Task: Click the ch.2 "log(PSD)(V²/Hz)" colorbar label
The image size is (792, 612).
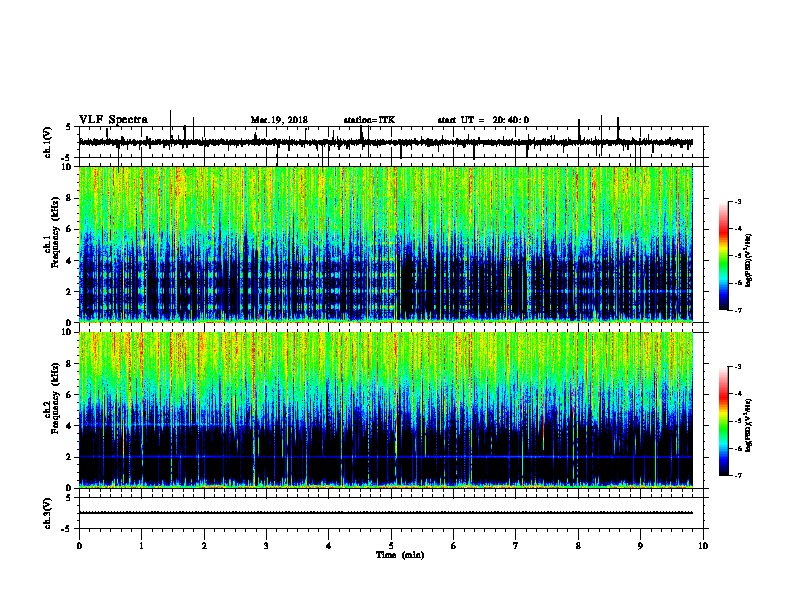Action: (749, 426)
